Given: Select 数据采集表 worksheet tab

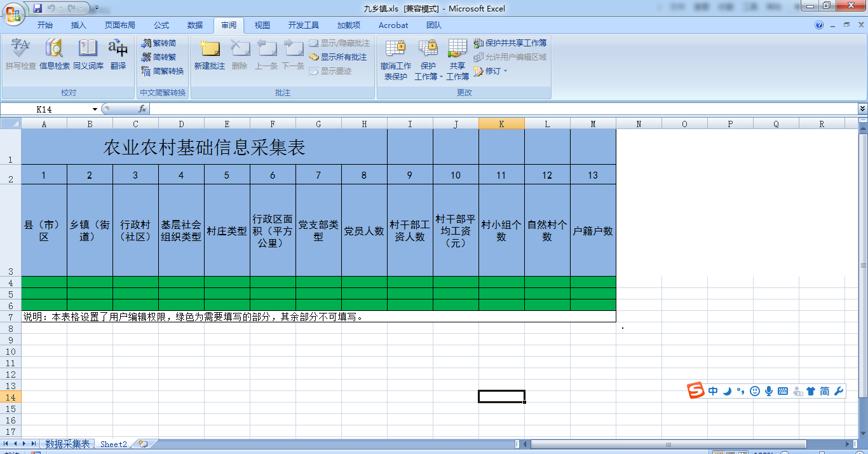Looking at the screenshot, I should [67, 444].
